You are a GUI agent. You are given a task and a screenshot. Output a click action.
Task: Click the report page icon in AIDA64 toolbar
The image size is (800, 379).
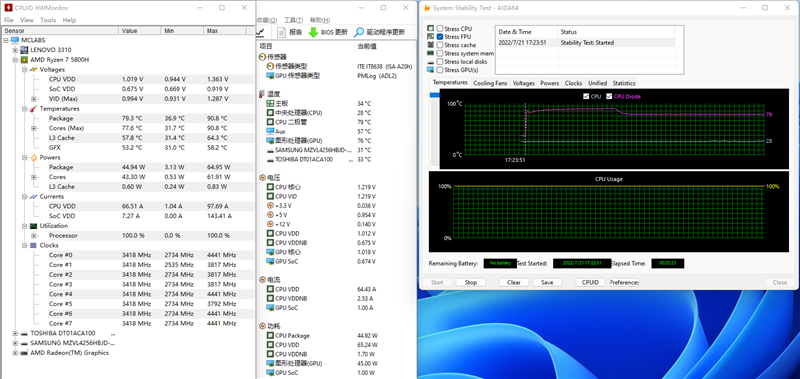pos(281,32)
